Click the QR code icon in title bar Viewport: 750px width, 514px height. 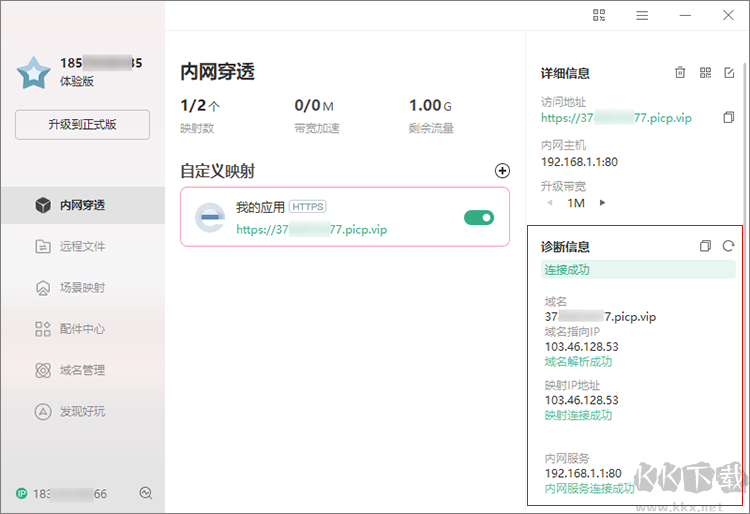pos(599,15)
